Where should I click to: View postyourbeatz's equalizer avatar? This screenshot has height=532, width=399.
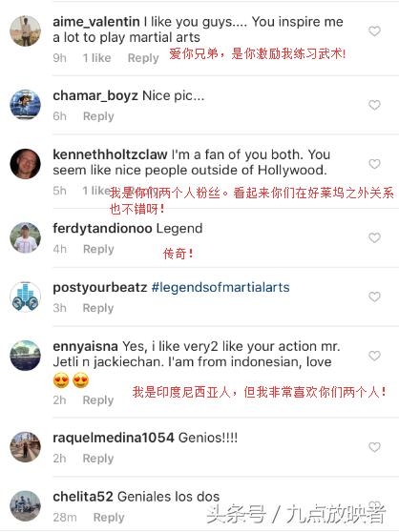point(26,297)
